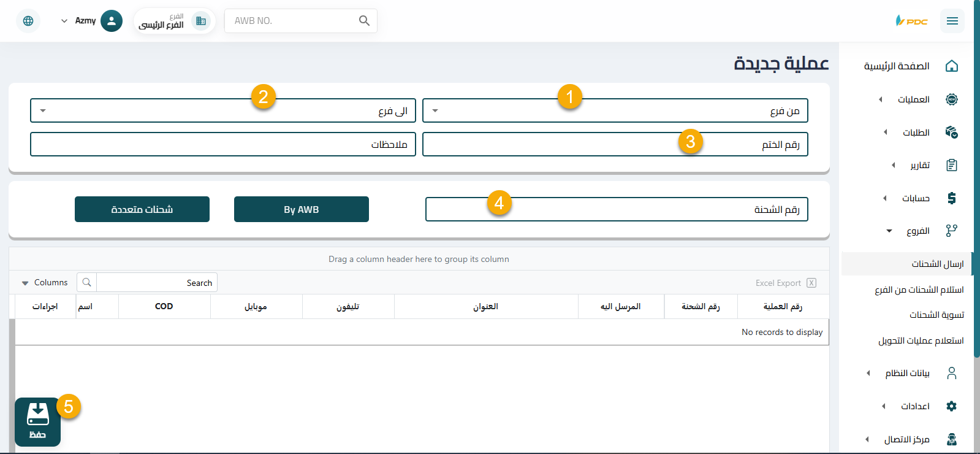This screenshot has height=454, width=980.
Task: Click the 'شحنات متعددة' button
Action: tap(142, 209)
